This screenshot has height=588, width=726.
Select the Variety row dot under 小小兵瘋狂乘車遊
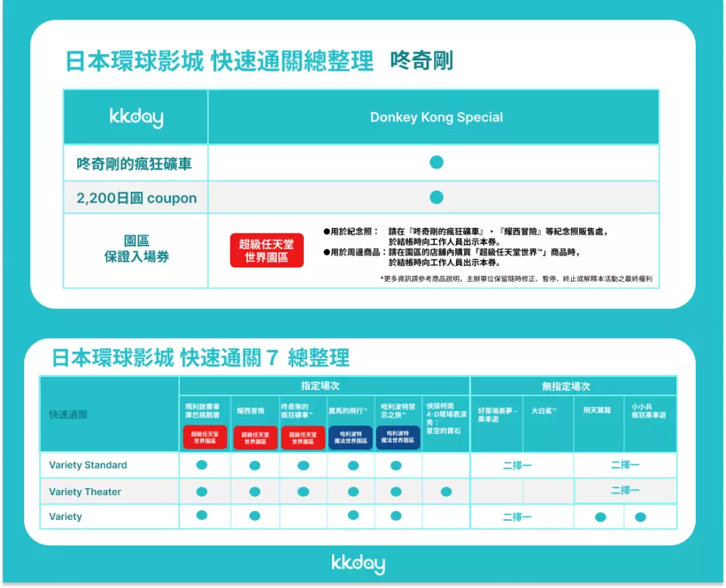tap(641, 518)
